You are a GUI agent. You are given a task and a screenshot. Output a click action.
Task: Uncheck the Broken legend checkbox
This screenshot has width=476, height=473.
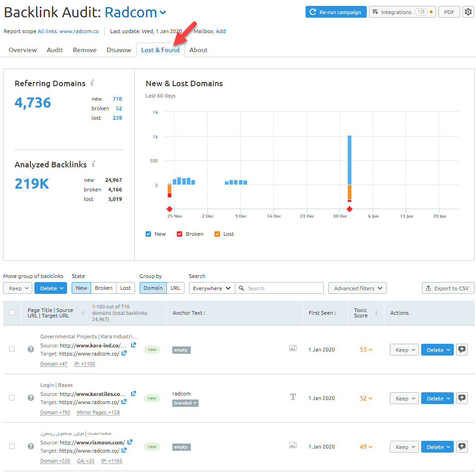point(180,234)
